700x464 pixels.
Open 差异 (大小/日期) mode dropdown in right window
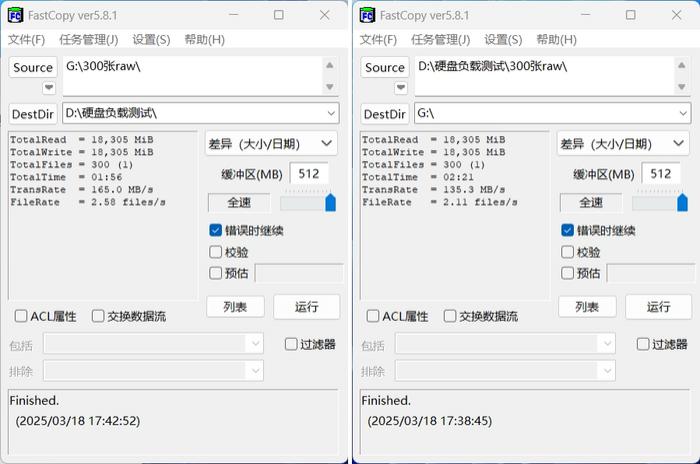623,144
